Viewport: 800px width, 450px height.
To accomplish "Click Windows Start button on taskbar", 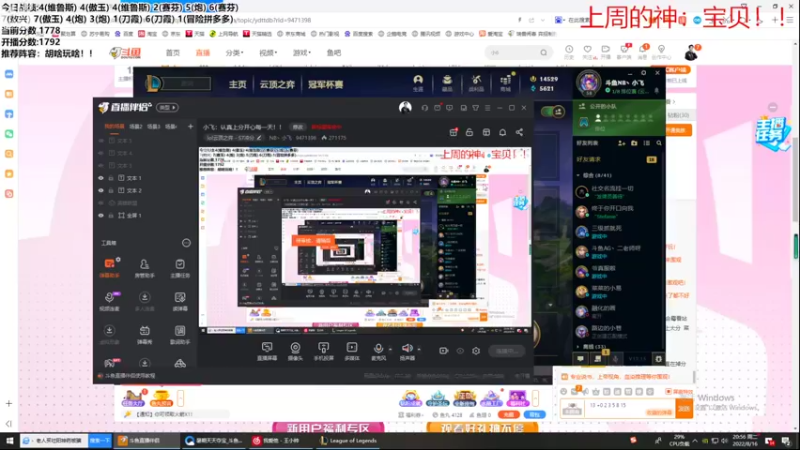I will click(x=9, y=440).
